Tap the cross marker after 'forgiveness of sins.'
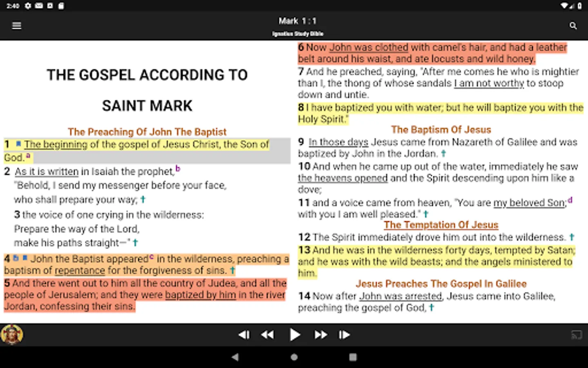Screen dimensions: 588x368 (232, 270)
